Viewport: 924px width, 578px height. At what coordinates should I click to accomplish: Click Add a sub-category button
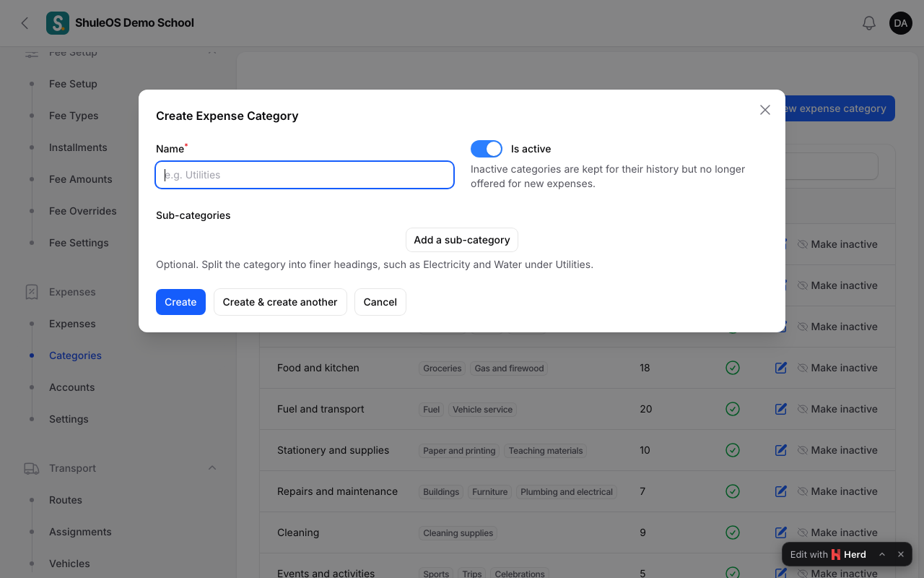[x=462, y=240]
